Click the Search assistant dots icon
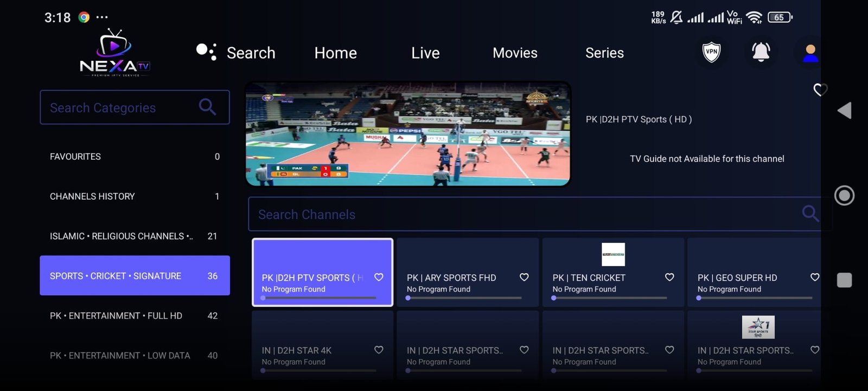The width and height of the screenshot is (868, 391). [206, 52]
